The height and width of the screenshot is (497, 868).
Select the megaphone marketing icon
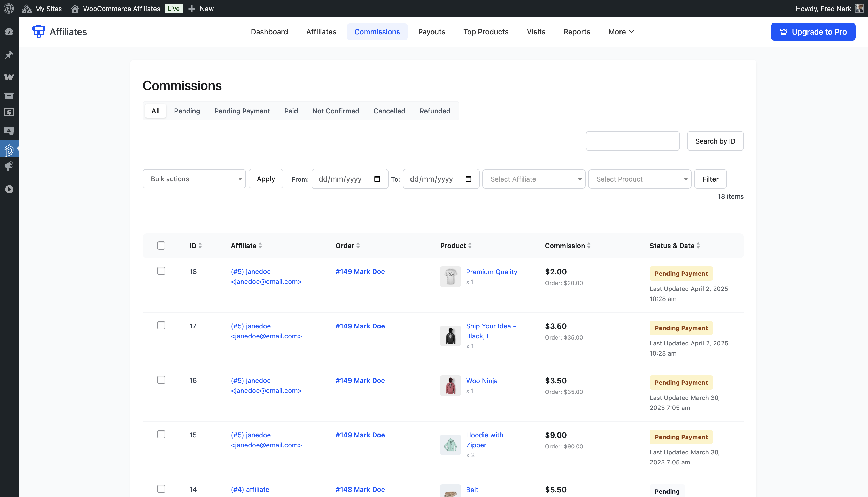9,166
